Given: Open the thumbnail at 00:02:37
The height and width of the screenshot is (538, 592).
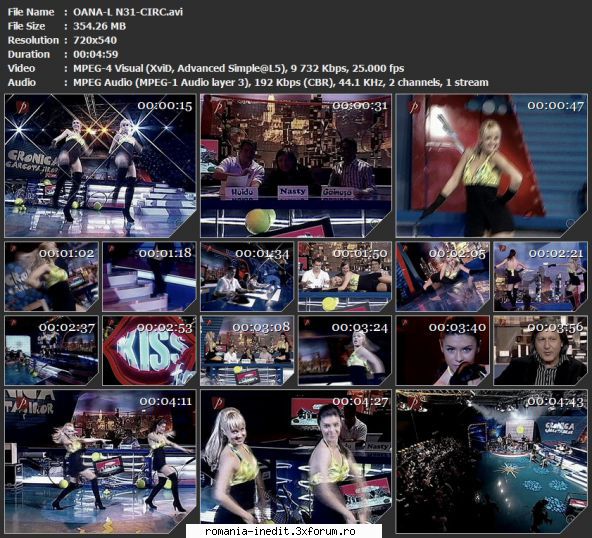Looking at the screenshot, I should [51, 350].
